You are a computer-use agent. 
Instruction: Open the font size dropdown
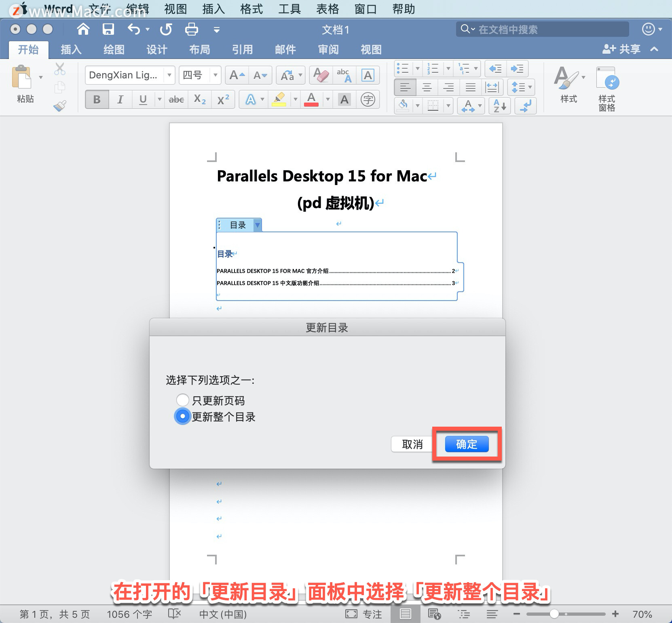pyautogui.click(x=216, y=75)
